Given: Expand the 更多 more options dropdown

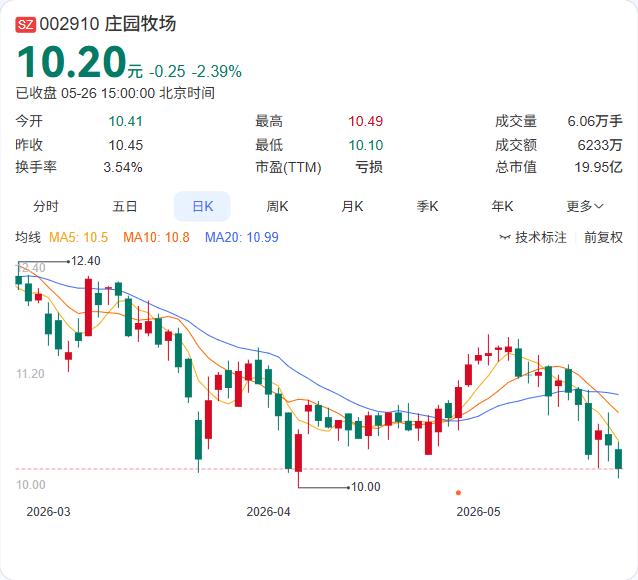Looking at the screenshot, I should (585, 206).
